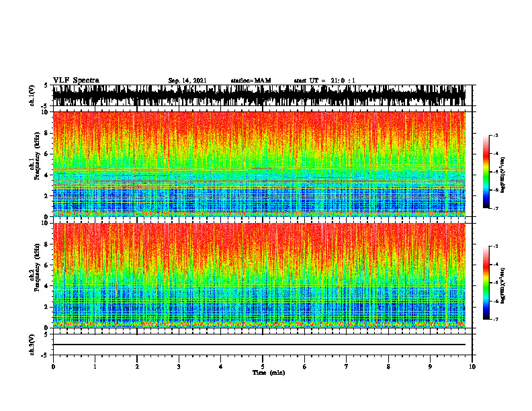Click the ch.1 spectrogram plot

259,164
